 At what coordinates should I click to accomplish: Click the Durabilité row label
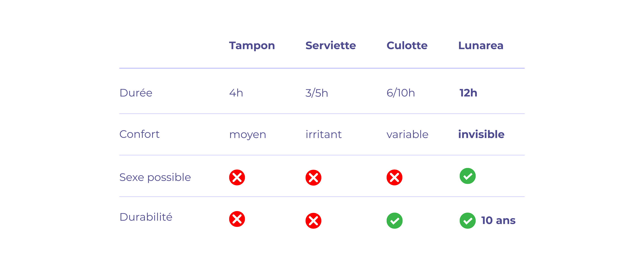tap(146, 217)
